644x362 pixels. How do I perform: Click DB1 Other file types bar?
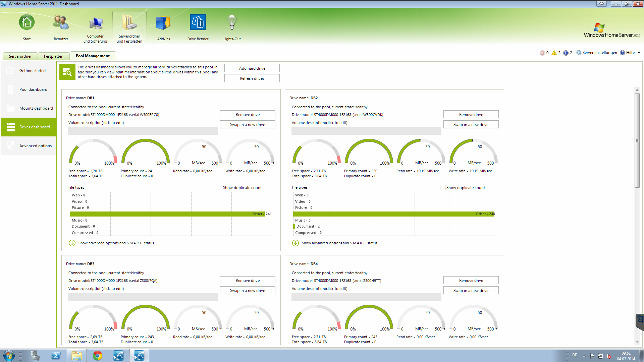(167, 214)
